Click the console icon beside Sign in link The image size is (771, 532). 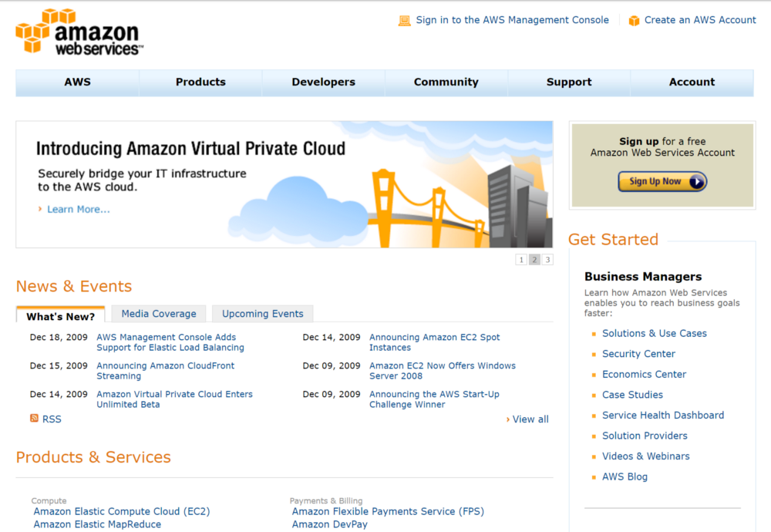point(404,21)
